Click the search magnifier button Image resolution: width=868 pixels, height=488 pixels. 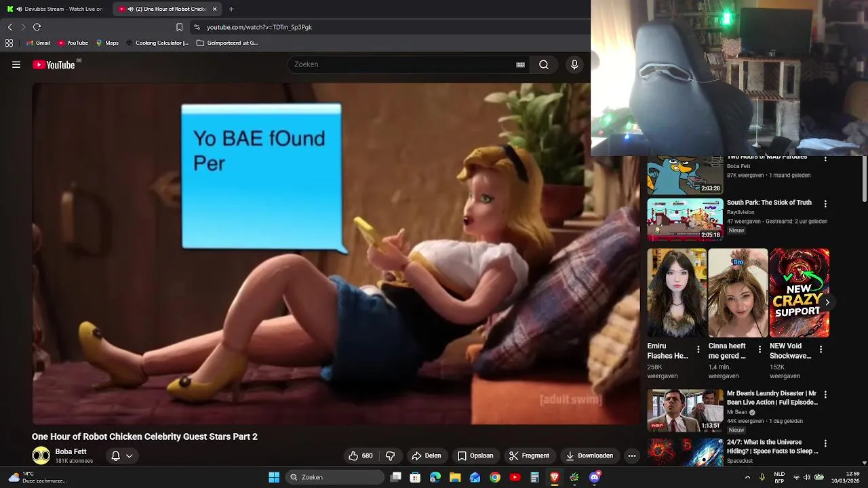point(544,64)
